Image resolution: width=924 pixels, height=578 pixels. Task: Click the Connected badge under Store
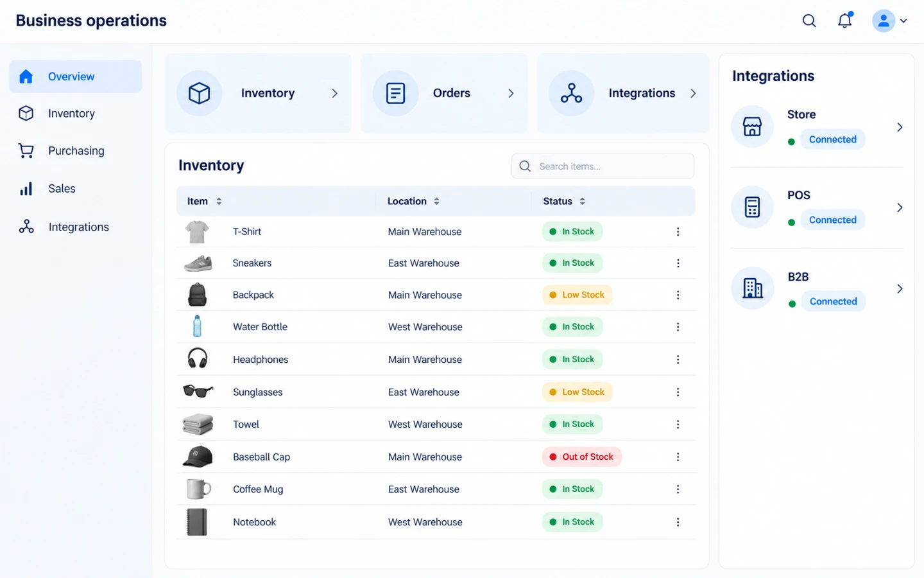click(x=832, y=139)
